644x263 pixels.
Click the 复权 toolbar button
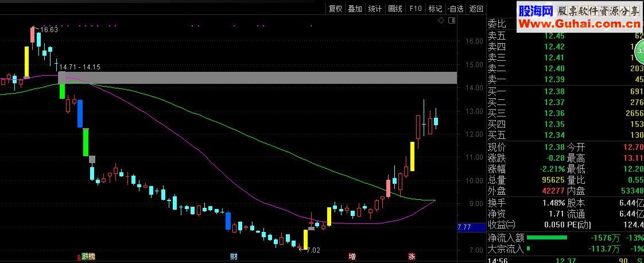336,9
